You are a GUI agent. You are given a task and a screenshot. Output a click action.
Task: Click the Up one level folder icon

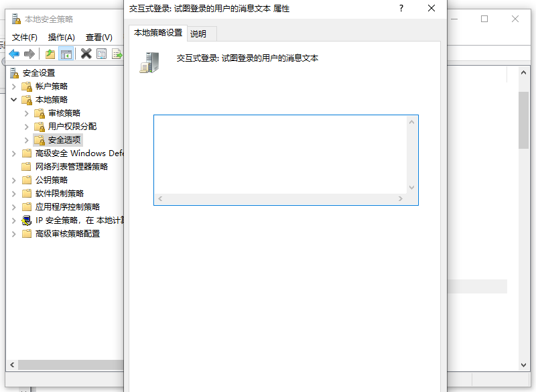(x=50, y=54)
